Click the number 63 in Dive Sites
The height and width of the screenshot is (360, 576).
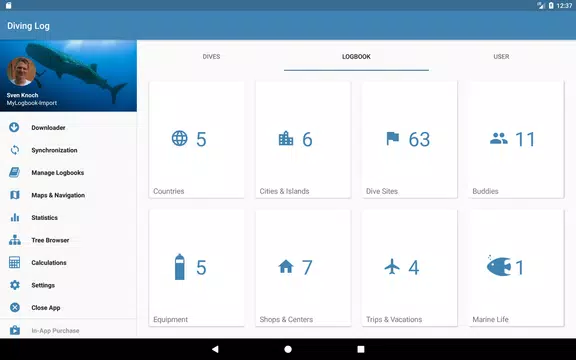(x=419, y=139)
